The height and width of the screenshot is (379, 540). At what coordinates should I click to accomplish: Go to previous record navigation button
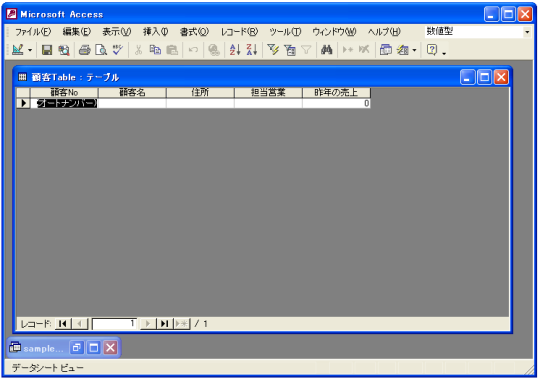pos(80,324)
